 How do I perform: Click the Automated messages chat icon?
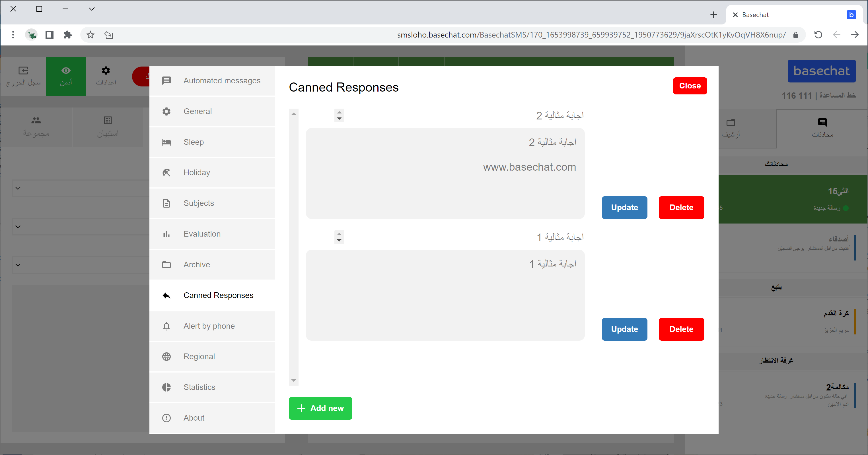[166, 81]
